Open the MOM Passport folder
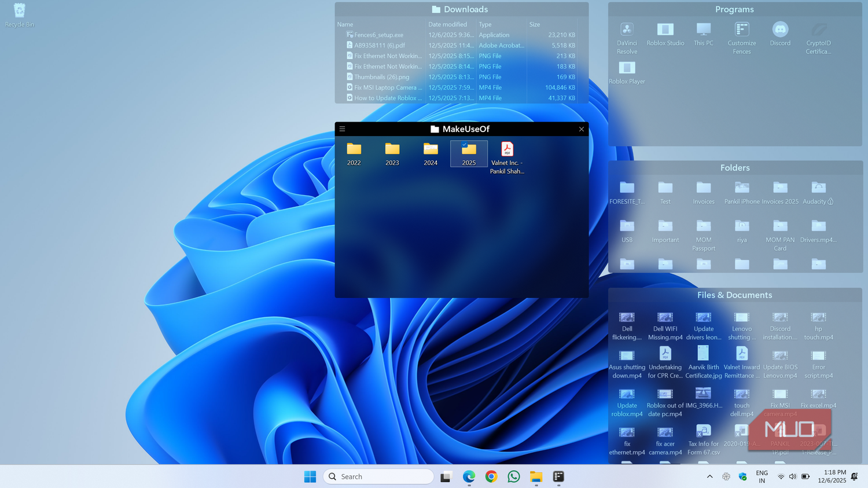868x488 pixels. point(704,235)
